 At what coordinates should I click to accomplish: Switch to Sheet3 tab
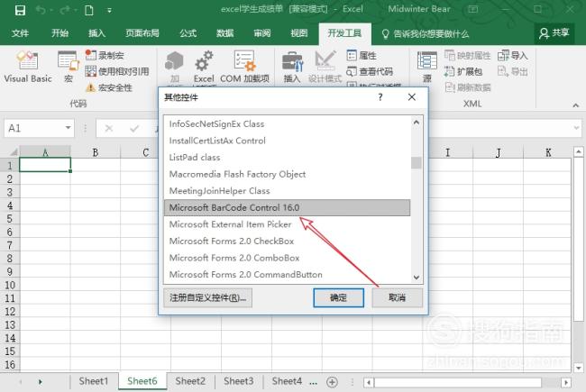238,381
